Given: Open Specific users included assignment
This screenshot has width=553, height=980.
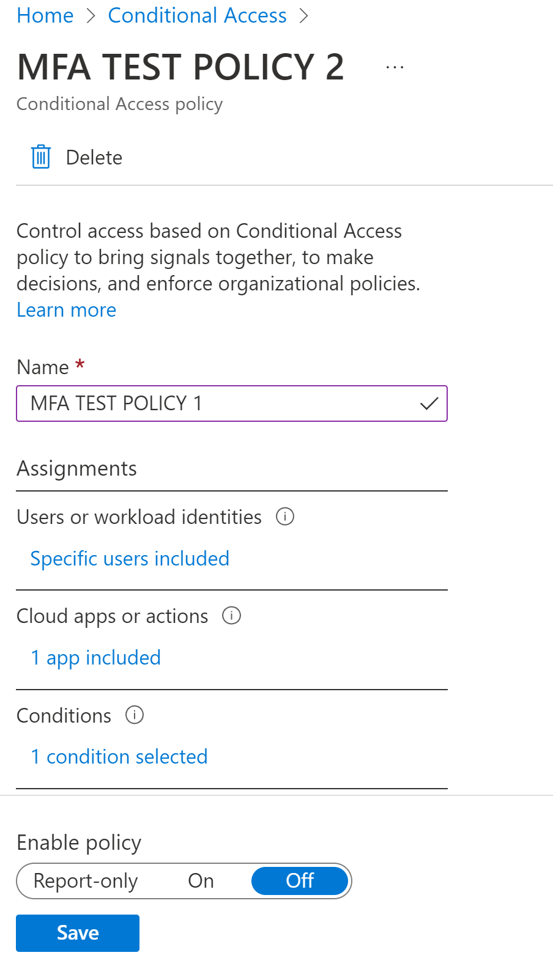Looking at the screenshot, I should pos(130,559).
